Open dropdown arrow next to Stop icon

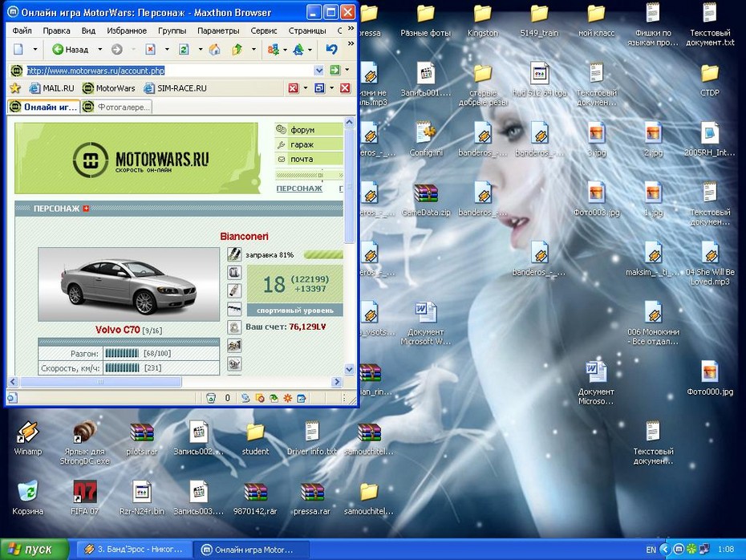(x=167, y=49)
